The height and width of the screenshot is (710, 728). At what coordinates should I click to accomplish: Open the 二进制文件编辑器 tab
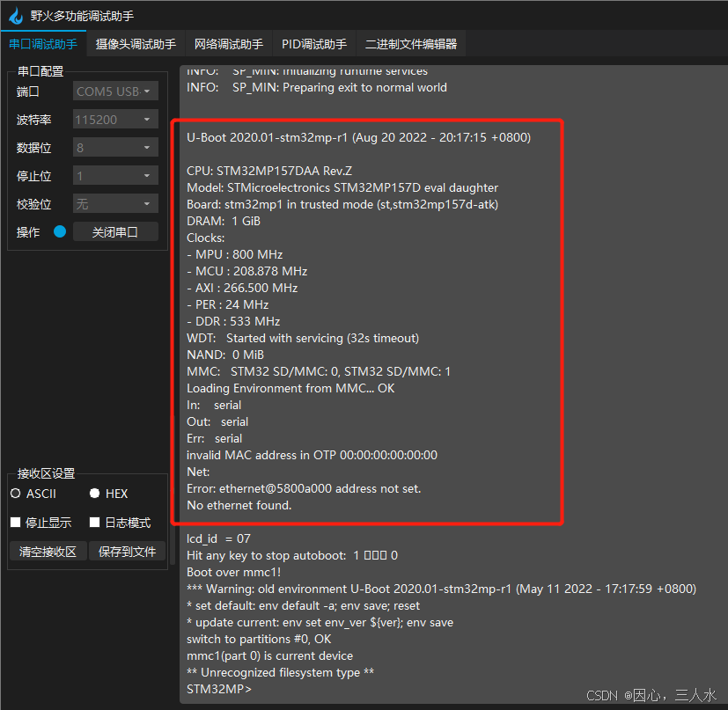click(411, 44)
